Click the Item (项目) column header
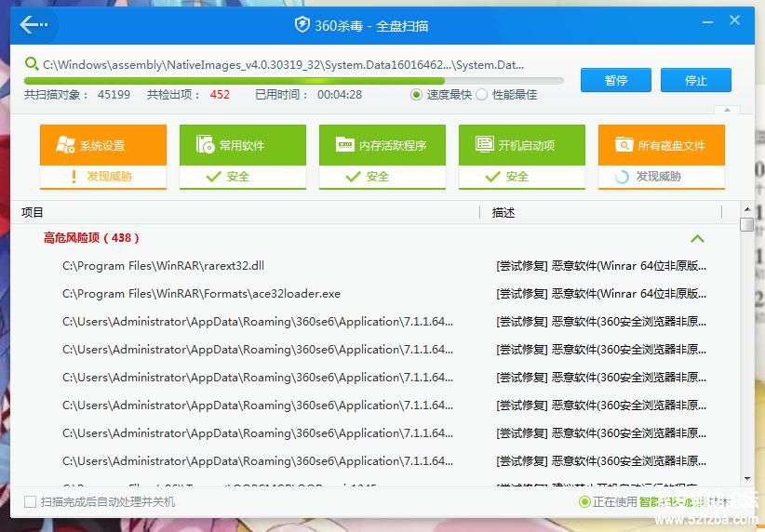Viewport: 765px width, 532px height. coord(33,212)
